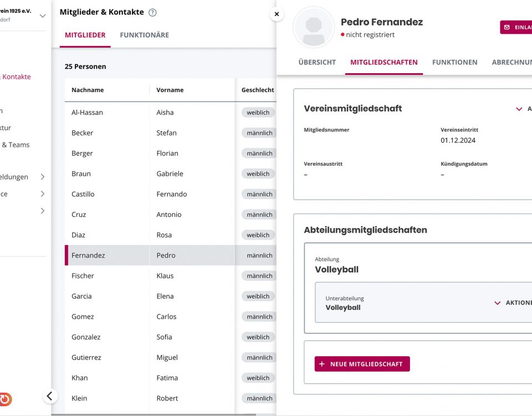Click the plus icon for Neue Mitgliedschaft
Viewport: 532px width, 416px height.
click(322, 364)
